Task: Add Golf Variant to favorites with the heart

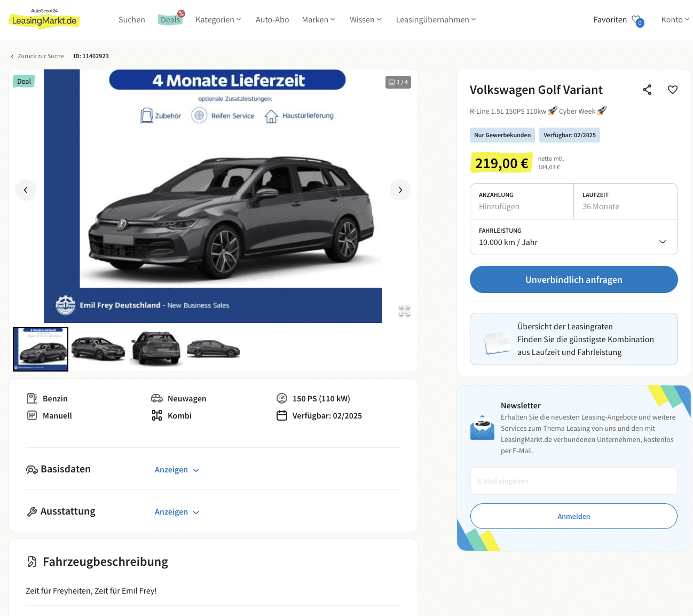Action: (x=673, y=90)
